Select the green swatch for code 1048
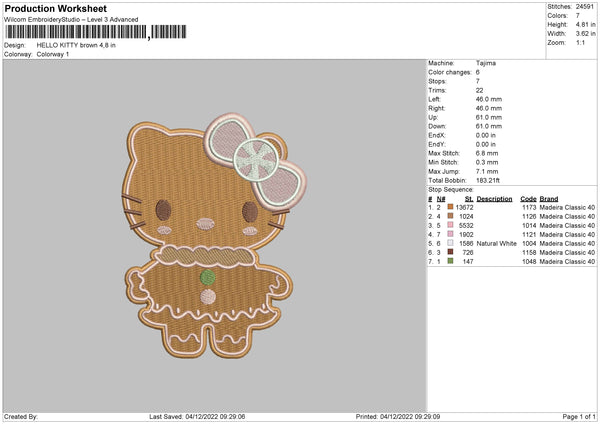 click(x=451, y=261)
